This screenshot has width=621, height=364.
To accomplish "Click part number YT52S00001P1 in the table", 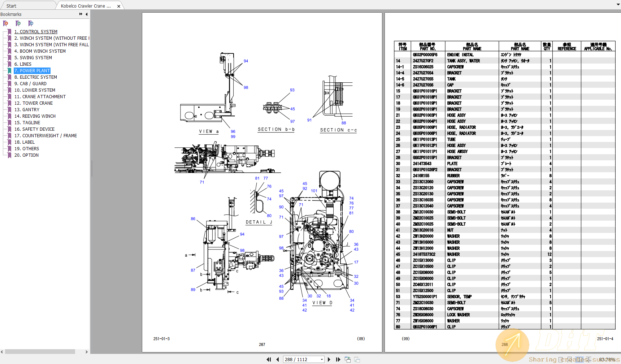I will [x=425, y=297].
